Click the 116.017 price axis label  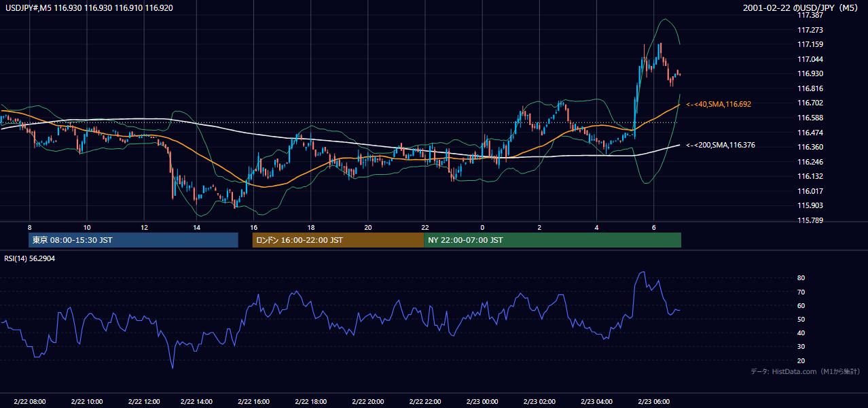[810, 191]
